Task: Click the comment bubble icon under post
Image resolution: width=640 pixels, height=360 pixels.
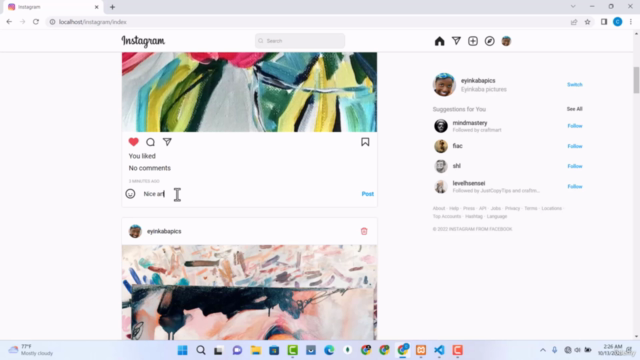Action: tap(150, 142)
